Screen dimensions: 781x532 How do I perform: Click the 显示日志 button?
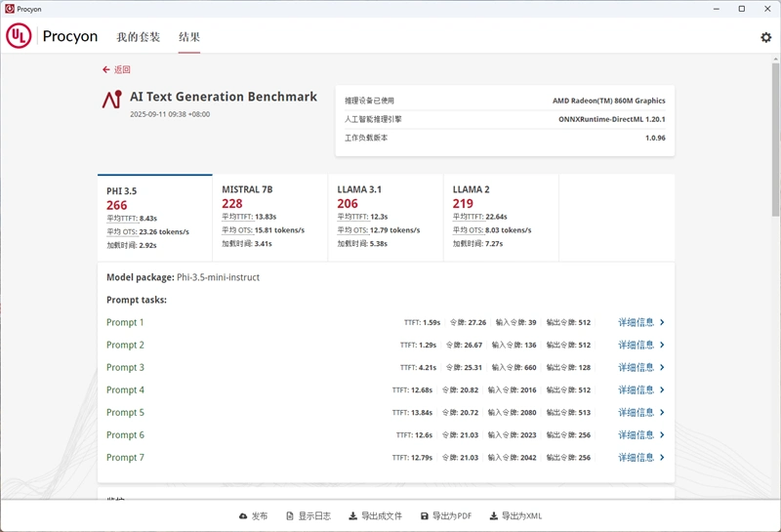click(308, 516)
